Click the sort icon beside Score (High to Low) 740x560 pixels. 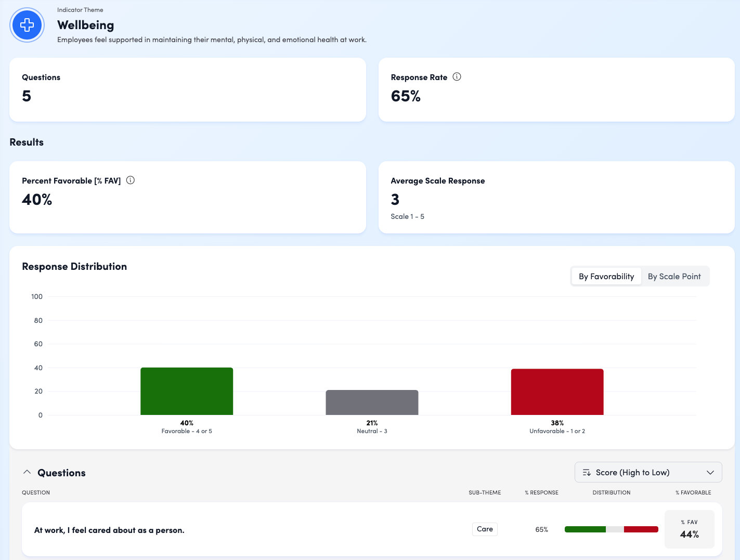(x=587, y=473)
